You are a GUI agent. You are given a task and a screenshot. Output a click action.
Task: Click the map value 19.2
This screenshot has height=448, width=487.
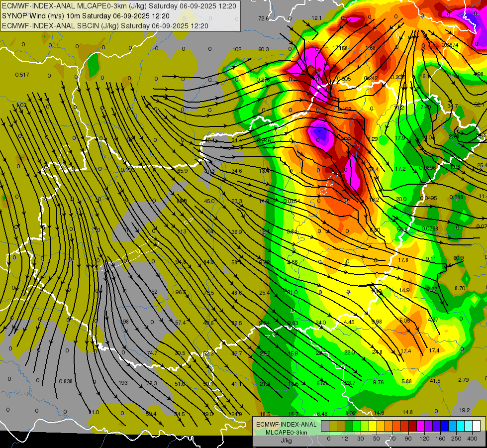(464, 410)
